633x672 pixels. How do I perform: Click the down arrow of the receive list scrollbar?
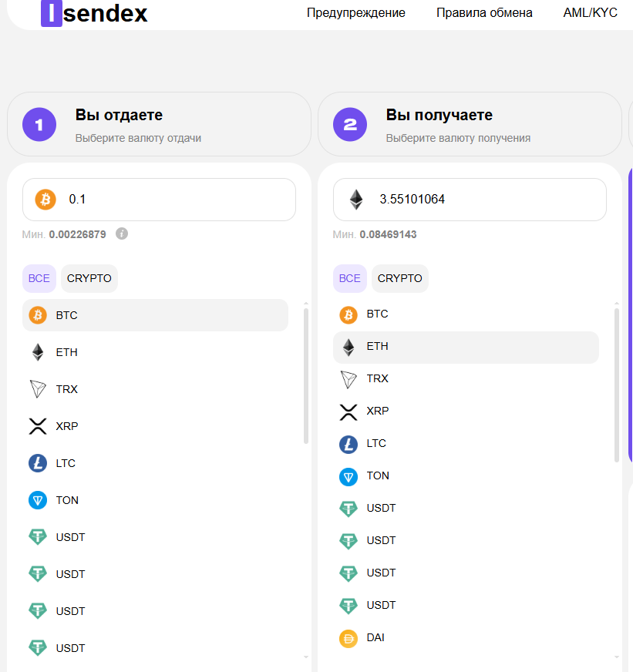pyautogui.click(x=617, y=657)
